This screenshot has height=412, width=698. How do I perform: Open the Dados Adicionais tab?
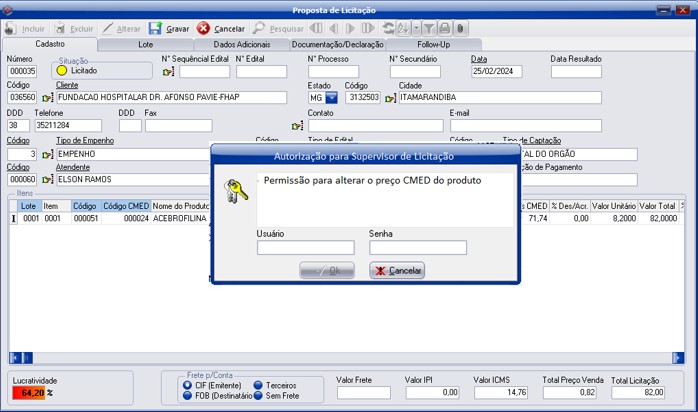click(x=242, y=44)
